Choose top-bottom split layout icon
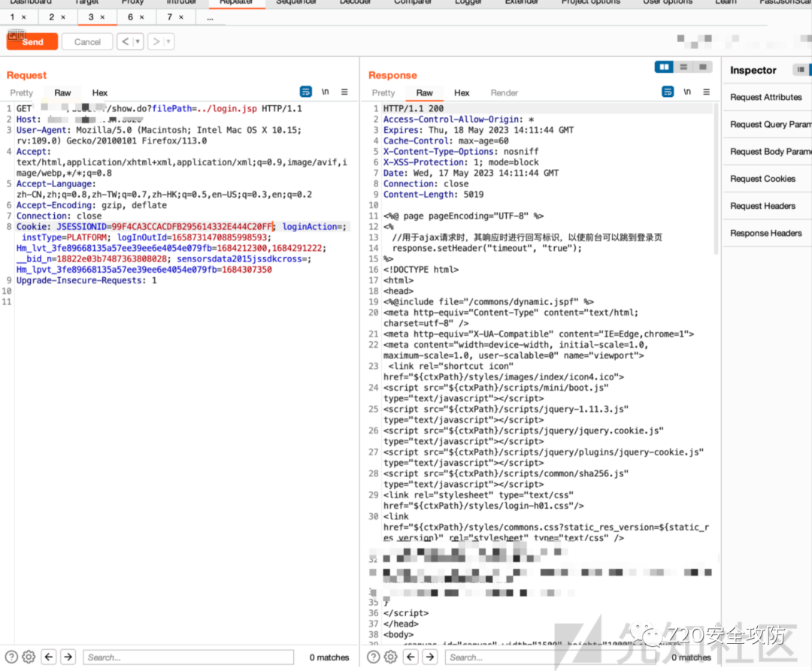The width and height of the screenshot is (812, 671). 683,67
